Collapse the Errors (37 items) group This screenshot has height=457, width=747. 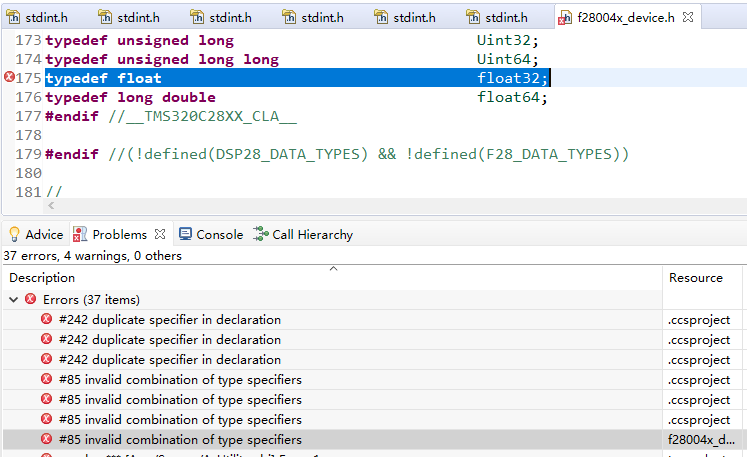tap(13, 299)
